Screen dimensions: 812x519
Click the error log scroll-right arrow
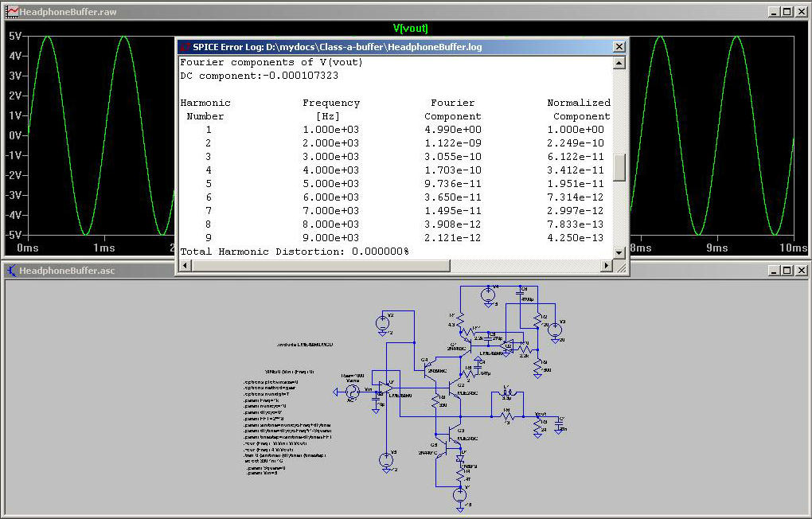607,265
